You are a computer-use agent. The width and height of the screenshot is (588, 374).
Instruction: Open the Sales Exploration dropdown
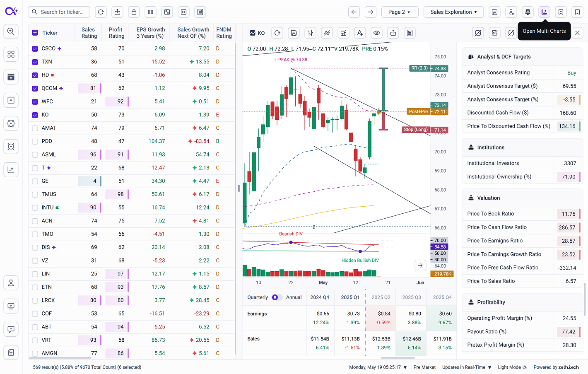[454, 12]
